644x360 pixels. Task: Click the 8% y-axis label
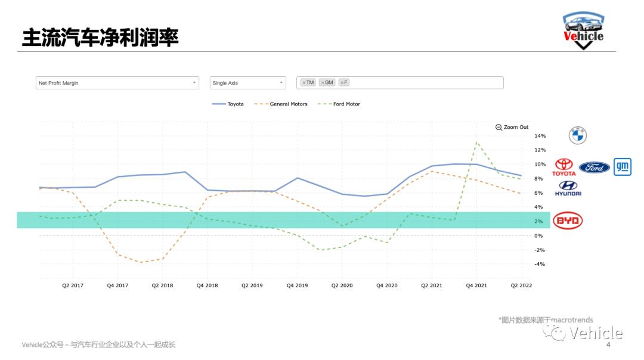[538, 179]
